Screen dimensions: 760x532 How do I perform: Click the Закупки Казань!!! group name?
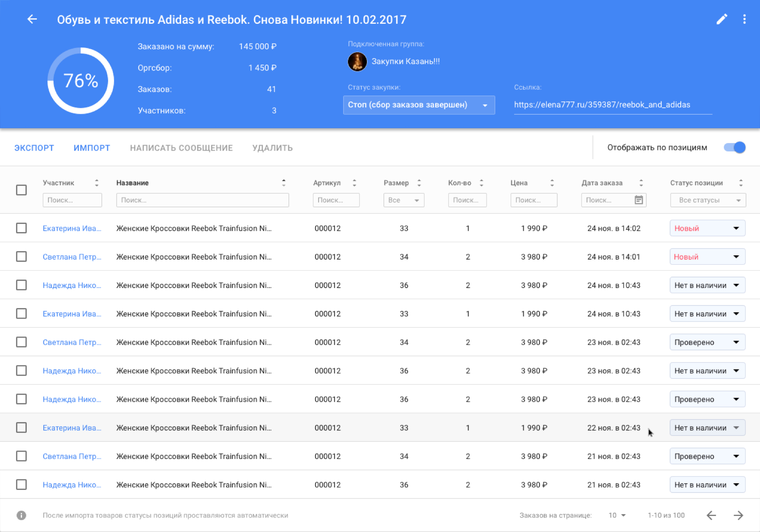coord(405,62)
